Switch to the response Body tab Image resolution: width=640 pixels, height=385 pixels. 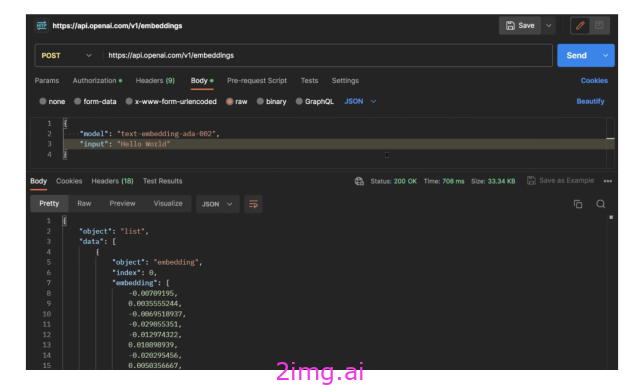[x=38, y=181]
